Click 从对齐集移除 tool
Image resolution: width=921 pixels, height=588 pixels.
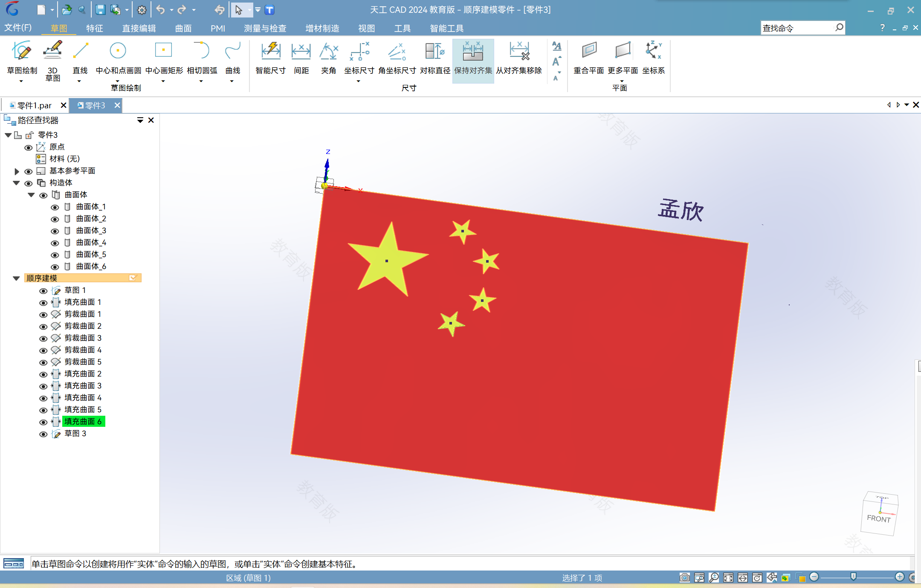(519, 58)
